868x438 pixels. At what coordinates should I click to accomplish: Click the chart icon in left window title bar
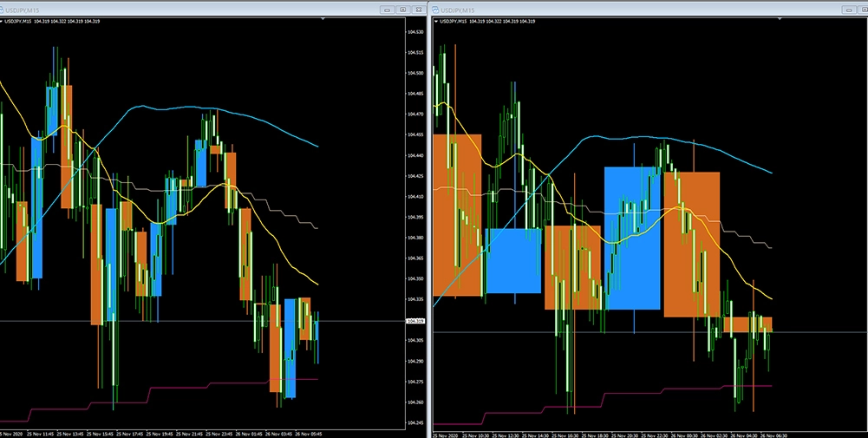tap(3, 10)
